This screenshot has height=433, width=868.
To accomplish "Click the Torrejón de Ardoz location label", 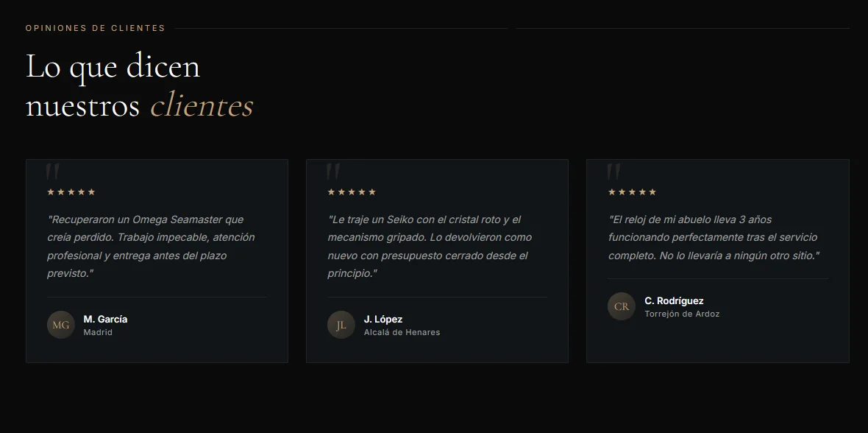I will pos(682,314).
